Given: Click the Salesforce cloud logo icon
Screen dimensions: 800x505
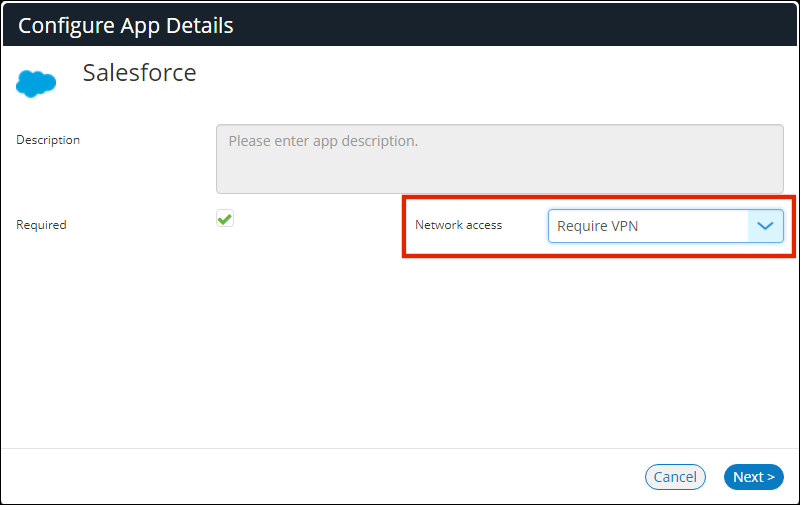Looking at the screenshot, I should (36, 84).
